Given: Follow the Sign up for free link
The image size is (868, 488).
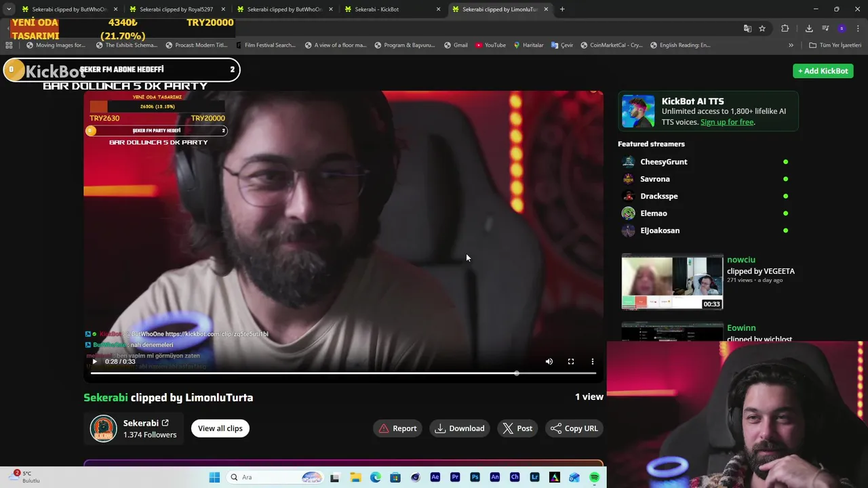Looking at the screenshot, I should click(727, 122).
